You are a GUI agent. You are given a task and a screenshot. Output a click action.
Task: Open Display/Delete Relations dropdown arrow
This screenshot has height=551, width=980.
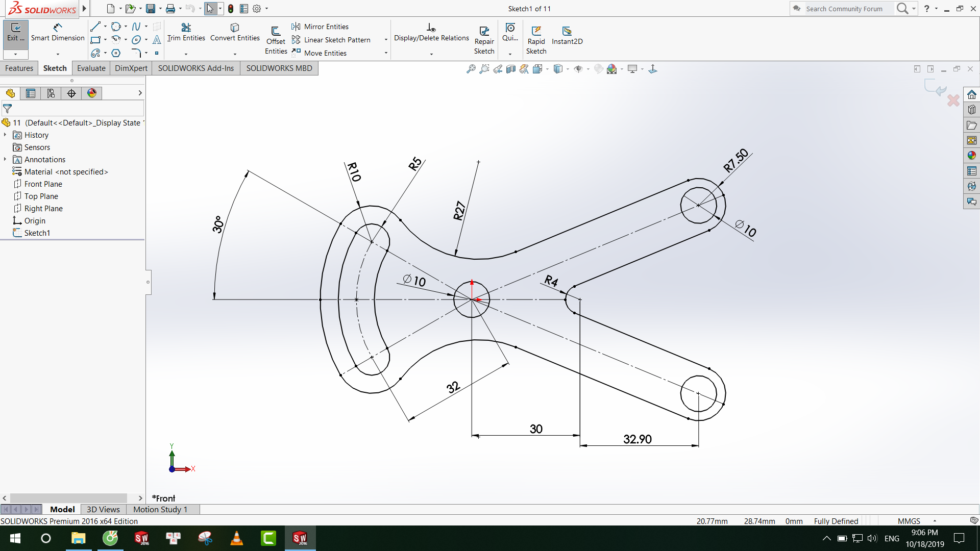431,54
